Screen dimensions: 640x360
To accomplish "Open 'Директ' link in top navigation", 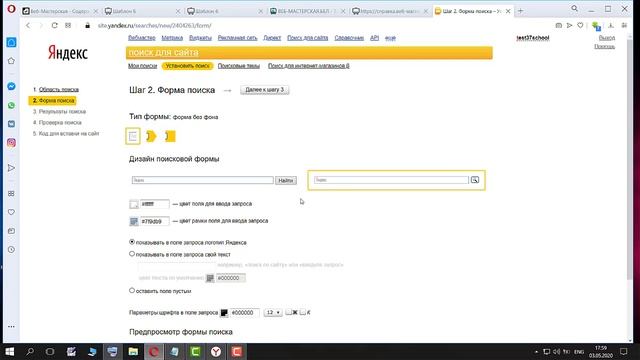I will pos(272,38).
